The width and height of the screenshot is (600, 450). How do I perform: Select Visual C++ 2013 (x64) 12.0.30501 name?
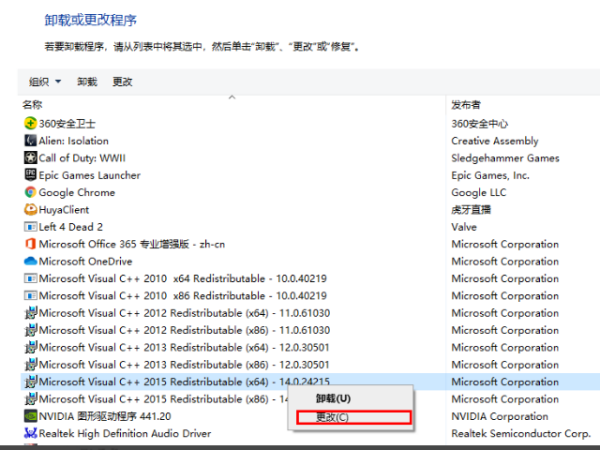pyautogui.click(x=184, y=347)
